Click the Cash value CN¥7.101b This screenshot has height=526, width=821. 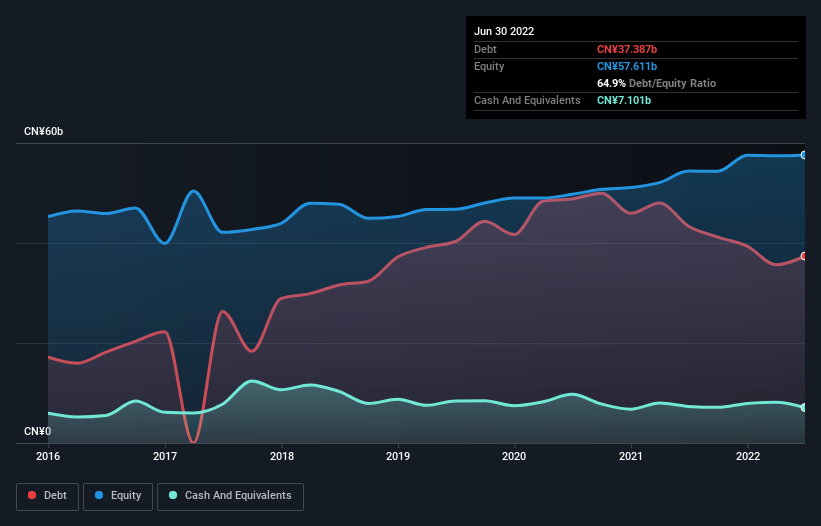[624, 100]
